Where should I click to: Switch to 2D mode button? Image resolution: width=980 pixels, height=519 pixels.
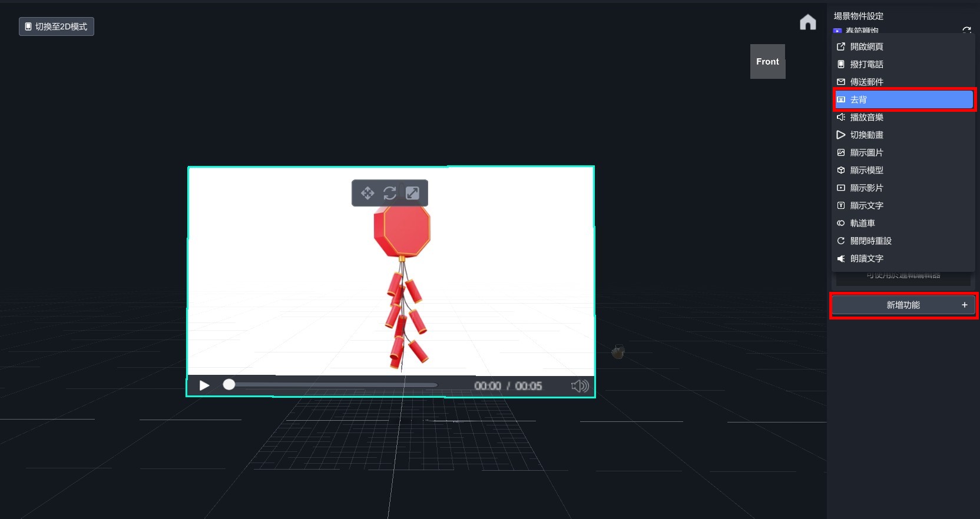[57, 26]
